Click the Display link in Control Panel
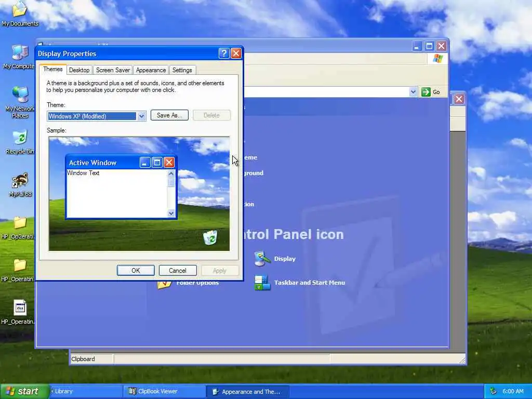532x399 pixels. click(x=285, y=259)
